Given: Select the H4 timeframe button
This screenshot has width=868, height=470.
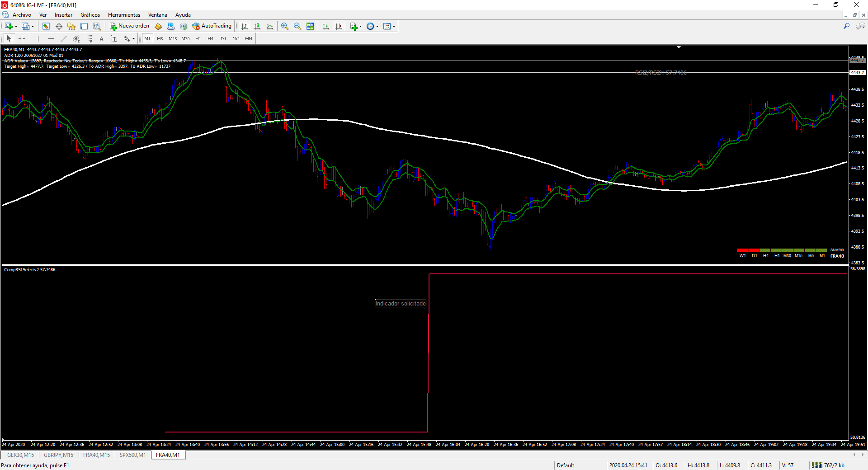Looking at the screenshot, I should pos(211,39).
